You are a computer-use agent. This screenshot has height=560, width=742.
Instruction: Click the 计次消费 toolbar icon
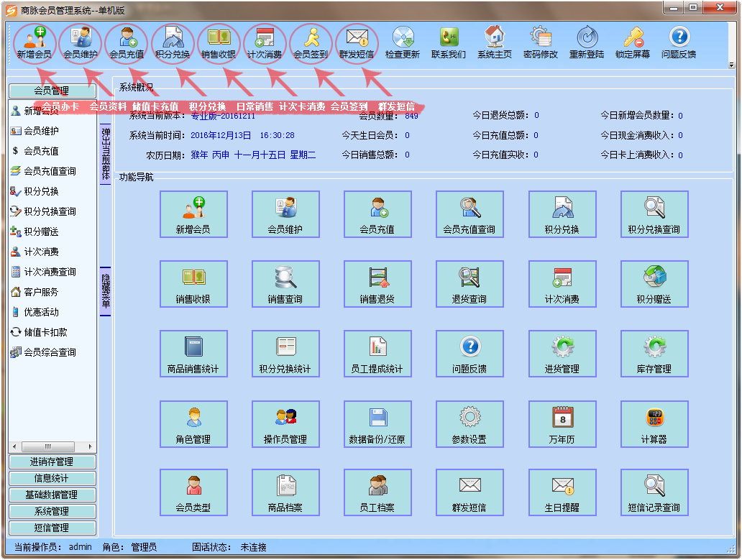click(265, 42)
